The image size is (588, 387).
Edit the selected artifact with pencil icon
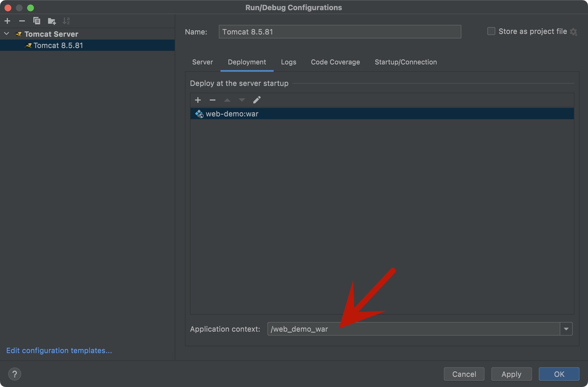pyautogui.click(x=257, y=100)
